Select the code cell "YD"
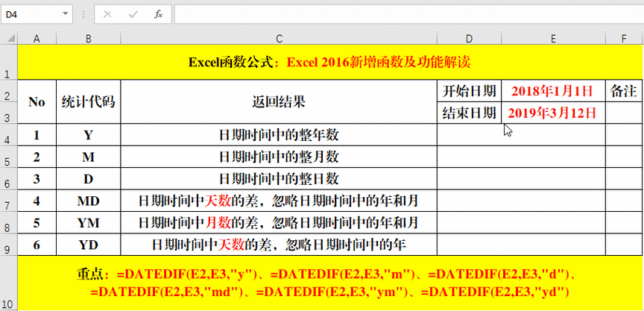Viewport: 644px width, 311px height. [88, 245]
